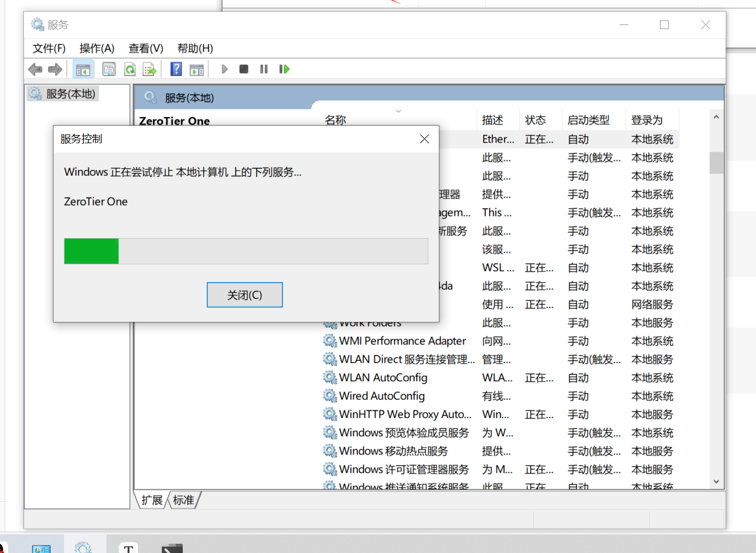Screen dimensions: 756x553
Task: Close the 服务控制 dialog with X
Action: coord(424,139)
